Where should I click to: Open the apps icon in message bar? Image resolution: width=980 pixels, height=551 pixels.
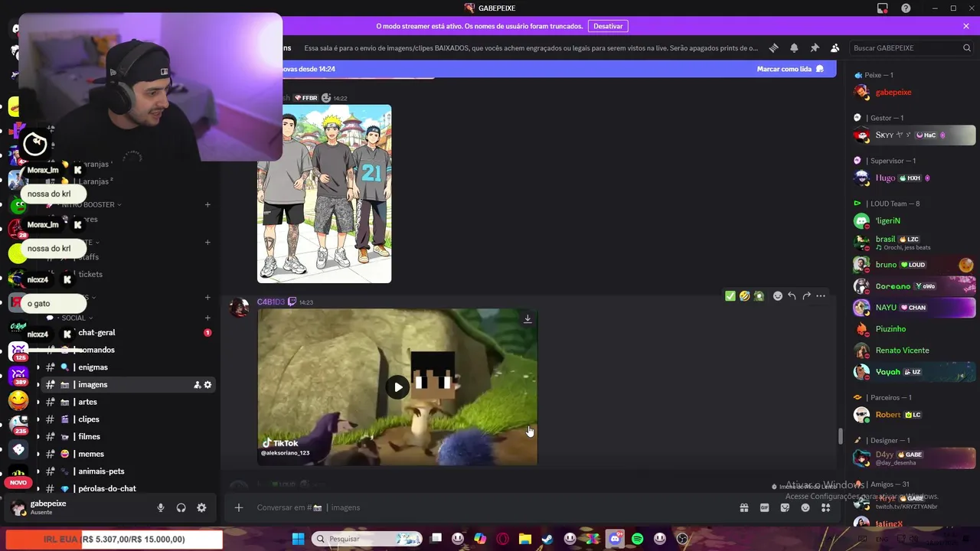(x=825, y=507)
